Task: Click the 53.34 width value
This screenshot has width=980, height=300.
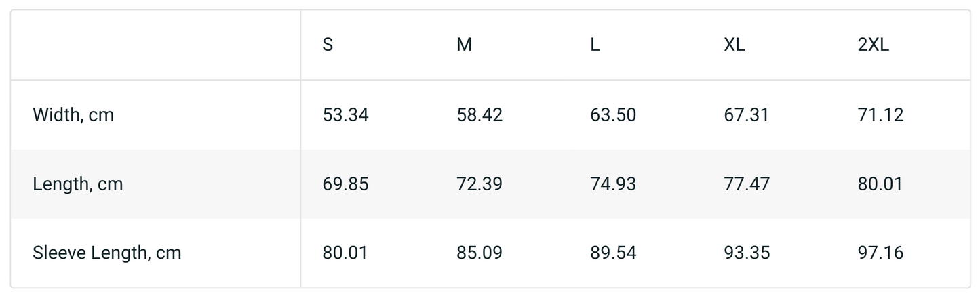Action: (346, 115)
